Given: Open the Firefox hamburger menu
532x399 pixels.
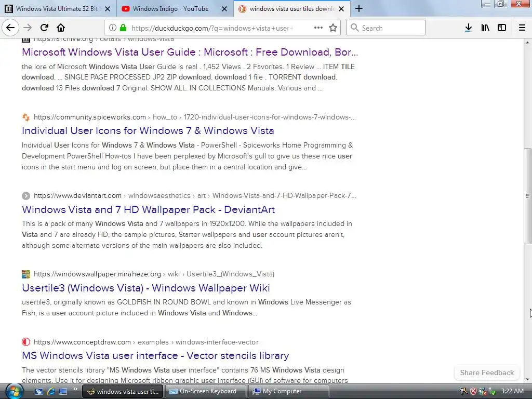Looking at the screenshot, I should [522, 28].
